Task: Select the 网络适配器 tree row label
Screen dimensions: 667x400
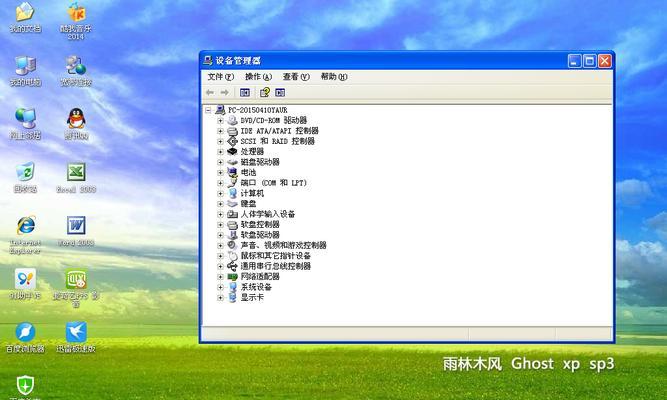Action: point(260,277)
